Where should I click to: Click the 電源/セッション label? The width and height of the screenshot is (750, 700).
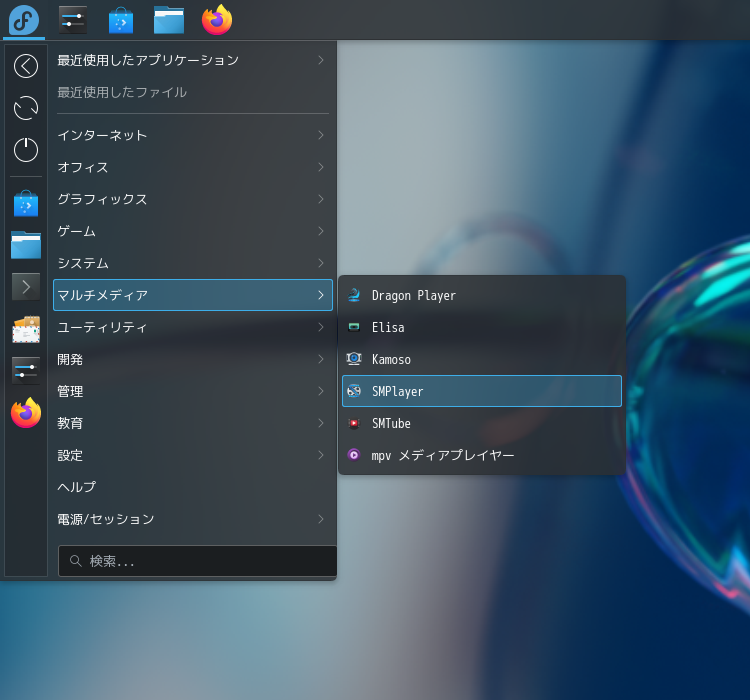click(x=106, y=519)
